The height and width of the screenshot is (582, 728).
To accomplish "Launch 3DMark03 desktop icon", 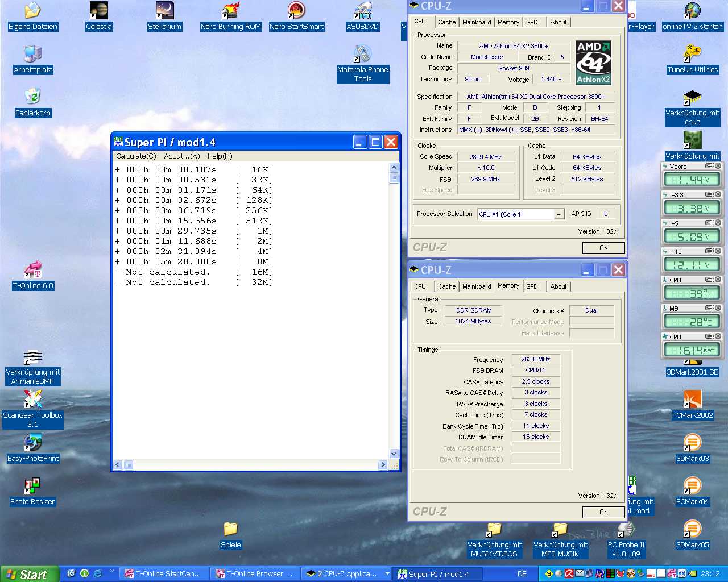I will click(x=692, y=448).
